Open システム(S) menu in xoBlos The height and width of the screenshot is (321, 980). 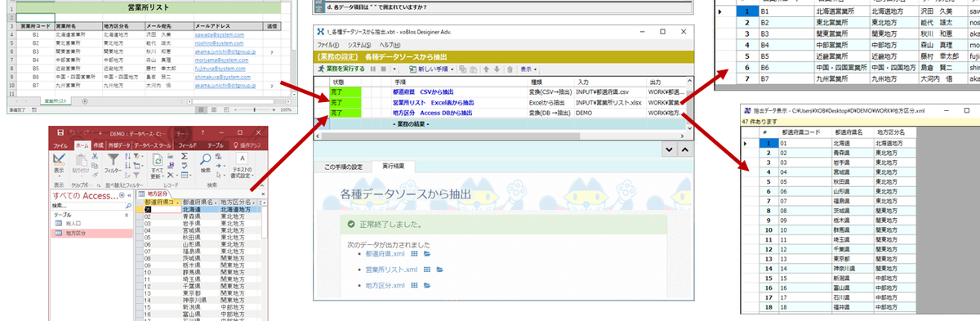(359, 45)
